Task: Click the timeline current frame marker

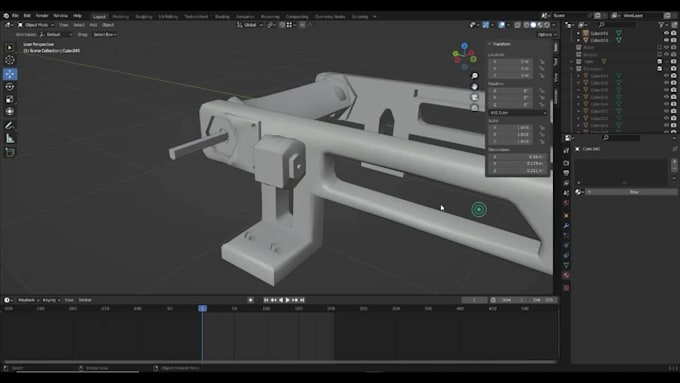Action: [x=203, y=308]
